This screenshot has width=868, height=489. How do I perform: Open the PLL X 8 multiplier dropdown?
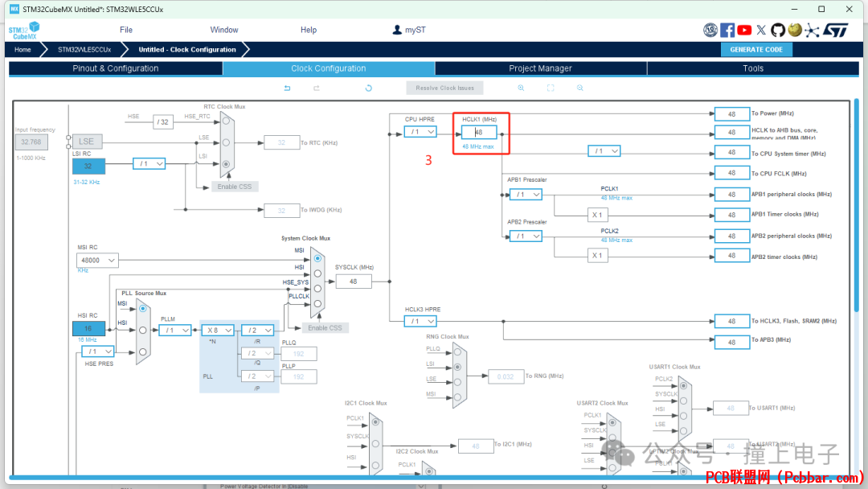click(218, 330)
